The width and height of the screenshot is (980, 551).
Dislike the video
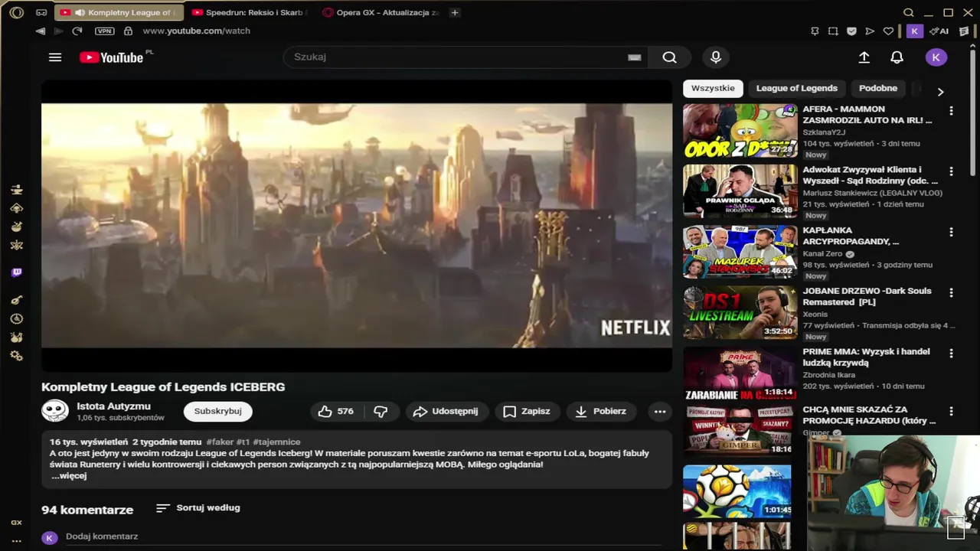pos(381,412)
